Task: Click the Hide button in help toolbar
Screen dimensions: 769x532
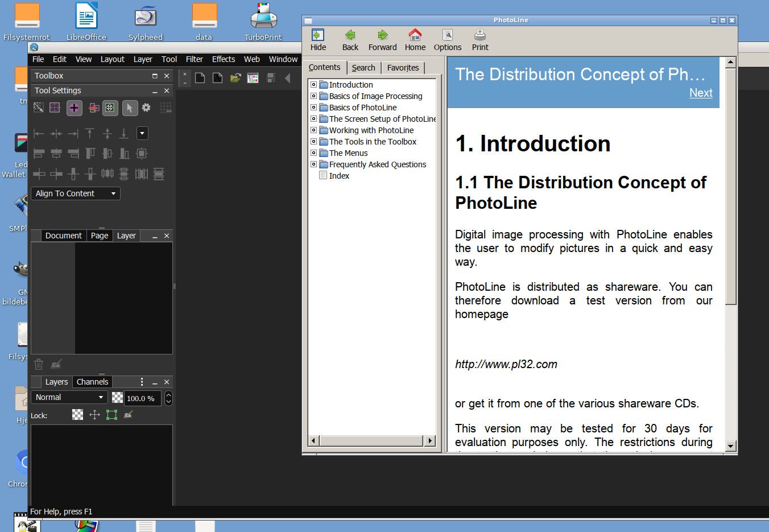Action: pyautogui.click(x=318, y=40)
